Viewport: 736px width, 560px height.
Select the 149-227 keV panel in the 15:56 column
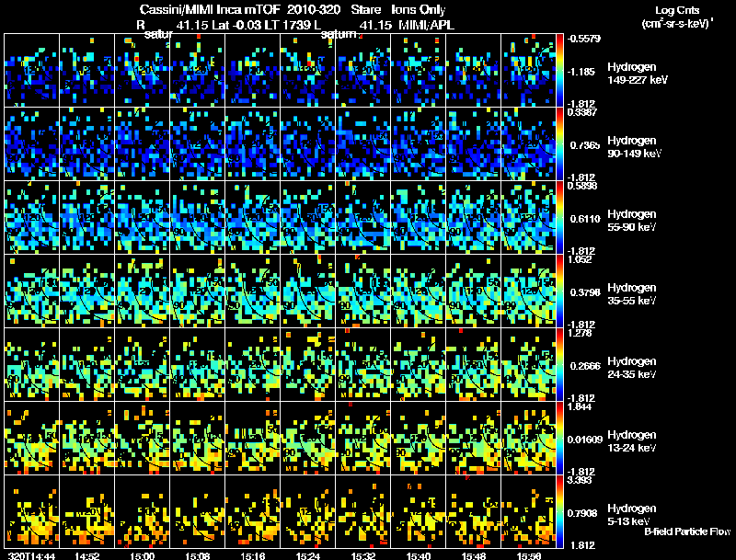click(528, 71)
